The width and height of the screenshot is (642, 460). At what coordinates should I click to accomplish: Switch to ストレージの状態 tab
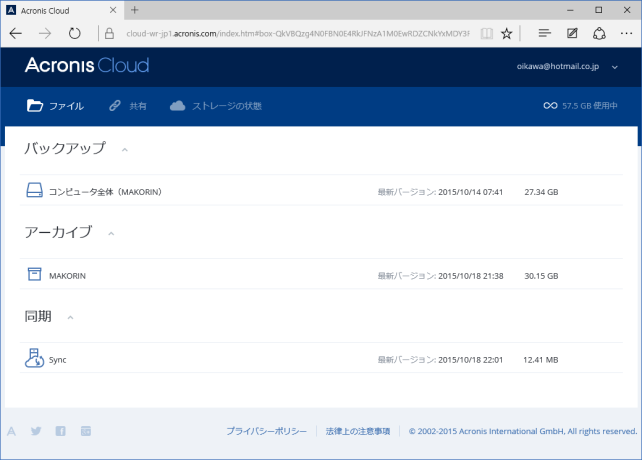click(x=216, y=106)
